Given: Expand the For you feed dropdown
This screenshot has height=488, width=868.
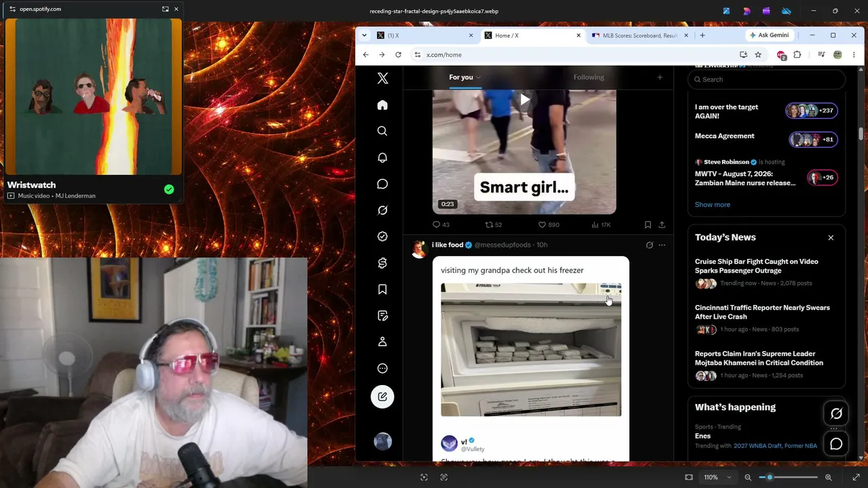Looking at the screenshot, I should tap(478, 77).
